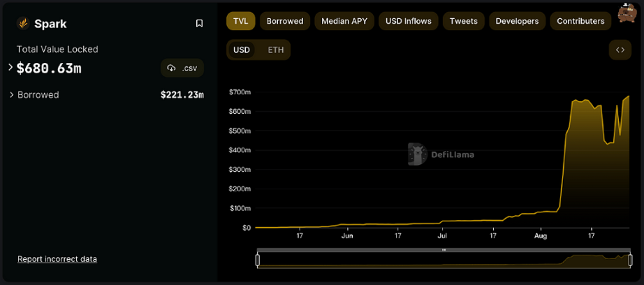Display the Tweets metric
The height and width of the screenshot is (285, 644).
[x=464, y=21]
